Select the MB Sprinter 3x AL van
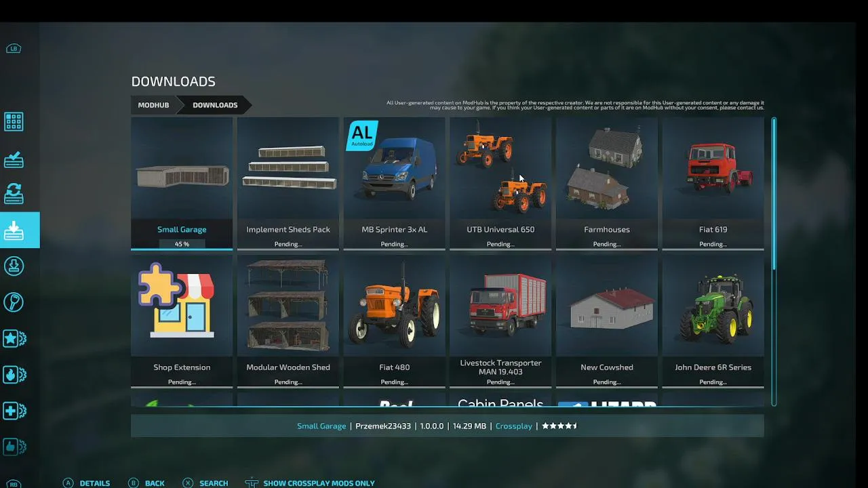The width and height of the screenshot is (868, 488). 395,168
